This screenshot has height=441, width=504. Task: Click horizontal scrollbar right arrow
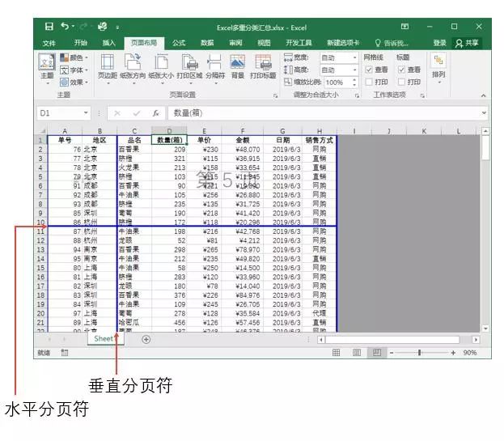click(476, 339)
